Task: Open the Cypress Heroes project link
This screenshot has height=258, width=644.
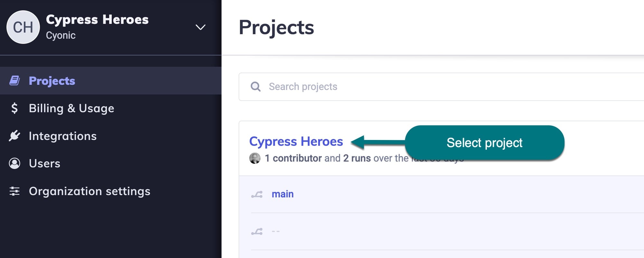Action: [x=296, y=142]
